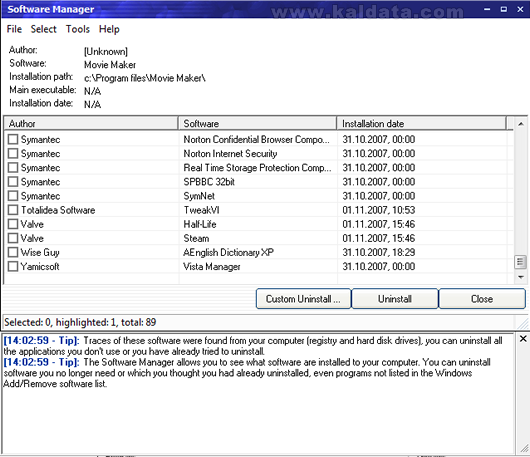Select the SPBBC 32bit software entry
This screenshot has height=457, width=530.
pyautogui.click(x=209, y=182)
